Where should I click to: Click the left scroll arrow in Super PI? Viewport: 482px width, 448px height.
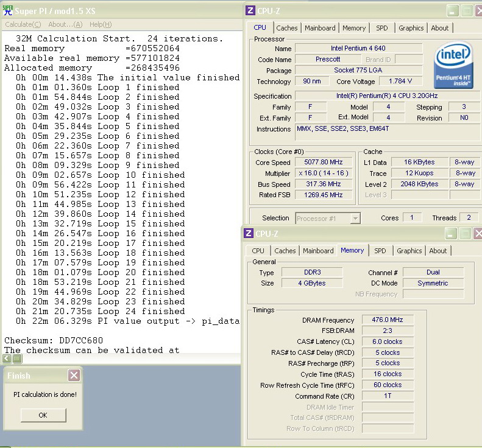pos(7,358)
